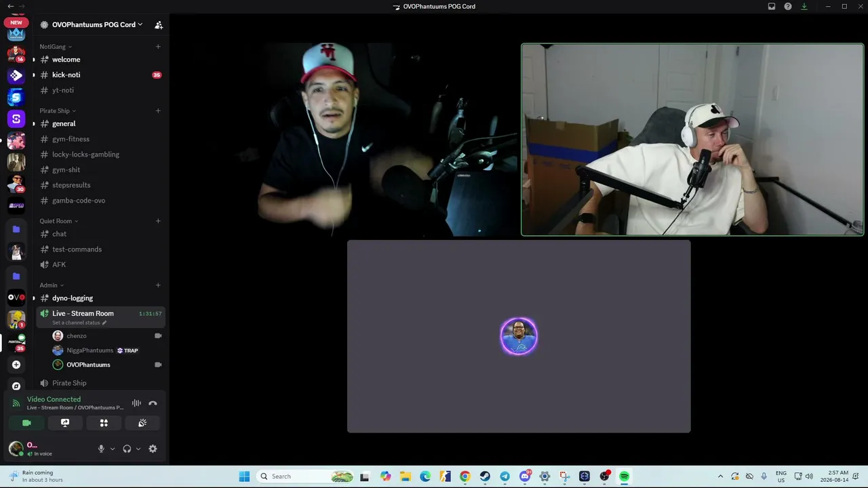Focus the white-cap streamer video tile

[692, 140]
